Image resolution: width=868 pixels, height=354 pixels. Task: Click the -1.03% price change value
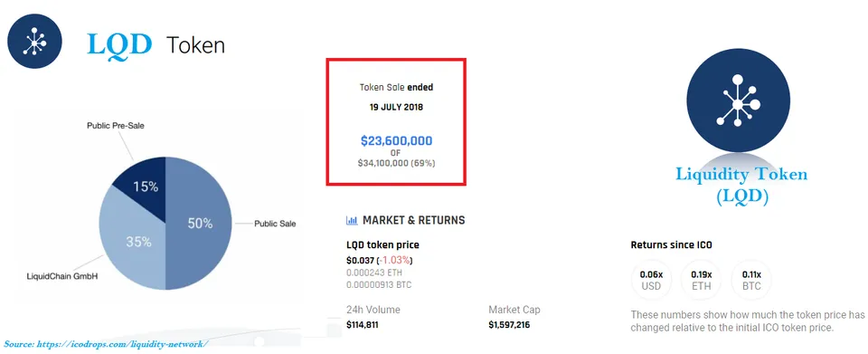(395, 261)
